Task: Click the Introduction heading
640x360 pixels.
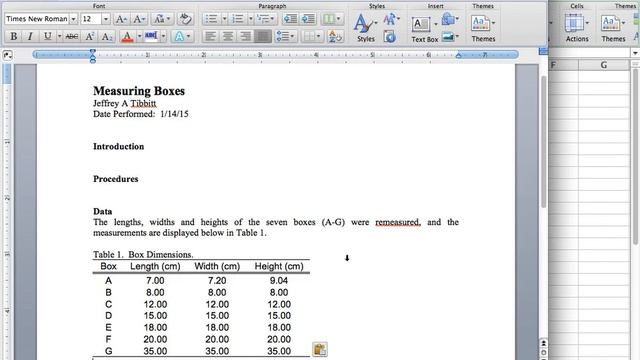Action: pyautogui.click(x=118, y=147)
